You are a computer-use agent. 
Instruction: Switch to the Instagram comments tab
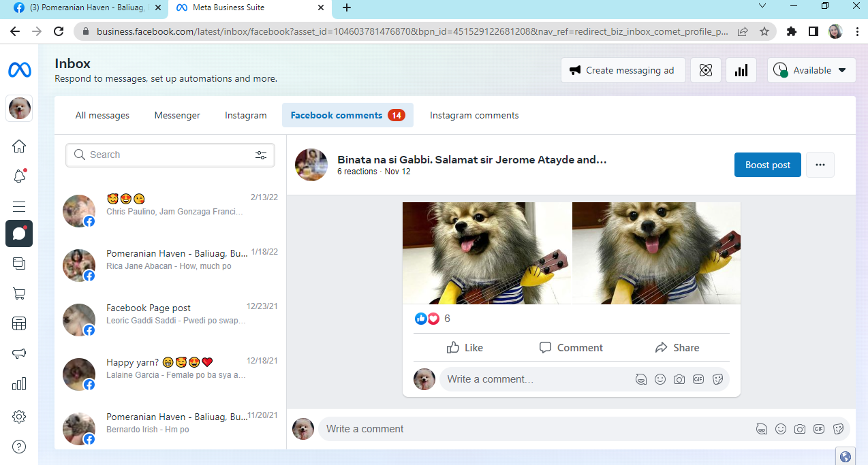[474, 116]
